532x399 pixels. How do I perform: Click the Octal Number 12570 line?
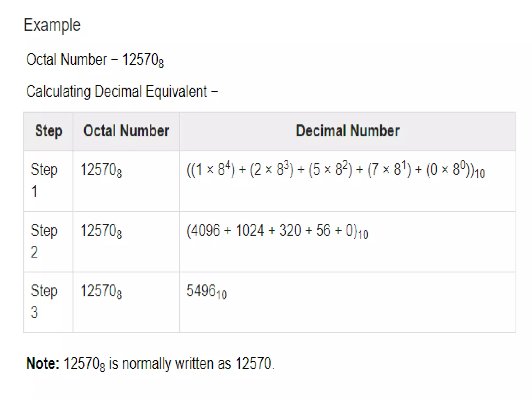tap(95, 60)
